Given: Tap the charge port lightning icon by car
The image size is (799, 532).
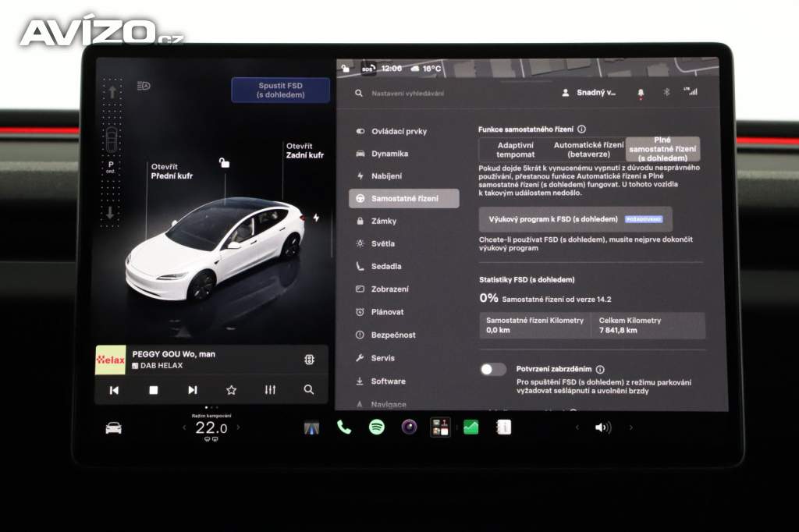Looking at the screenshot, I should (x=316, y=218).
